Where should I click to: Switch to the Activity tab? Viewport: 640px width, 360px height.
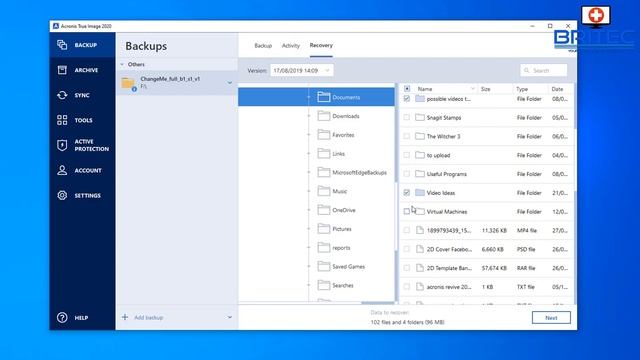tap(291, 45)
